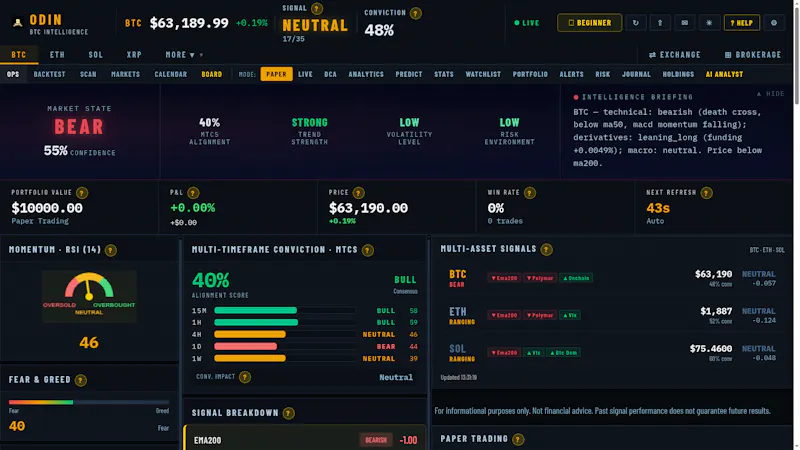Hide the Intelligence Briefing panel
Image resolution: width=800 pixels, height=450 pixels.
(x=770, y=94)
